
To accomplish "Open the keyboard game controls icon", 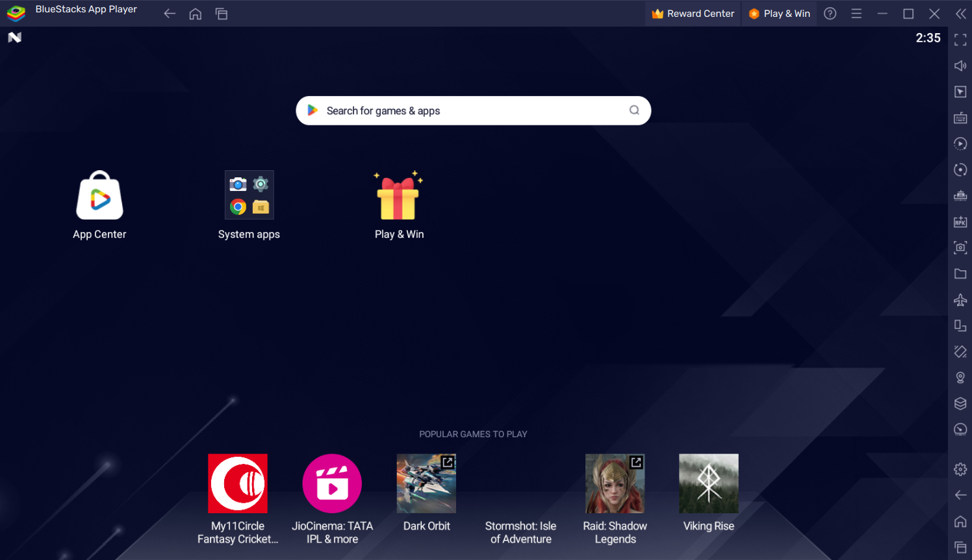I will 960,118.
